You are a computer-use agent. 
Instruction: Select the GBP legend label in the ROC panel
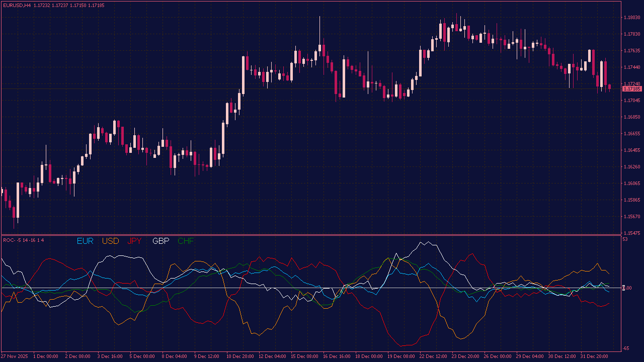coord(160,241)
